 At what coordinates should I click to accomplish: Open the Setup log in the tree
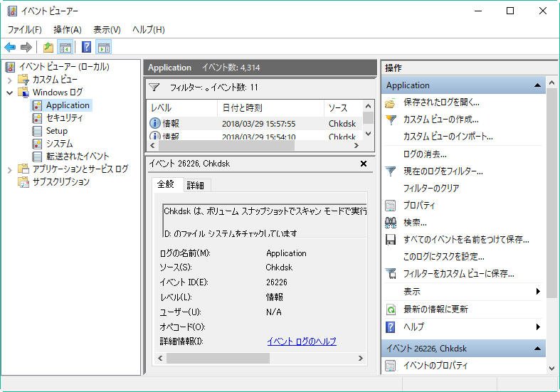tap(56, 131)
